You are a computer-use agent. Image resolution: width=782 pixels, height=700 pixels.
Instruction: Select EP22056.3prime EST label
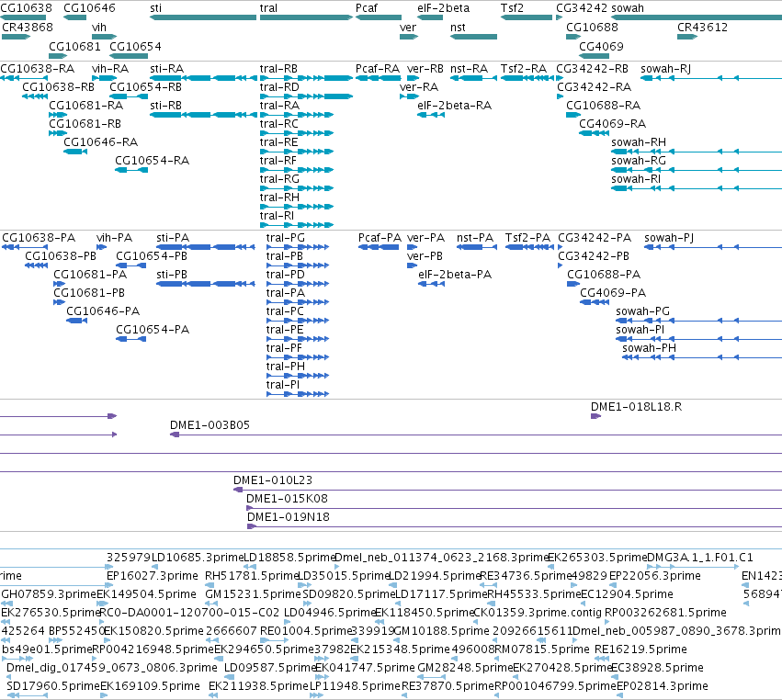pos(655,576)
